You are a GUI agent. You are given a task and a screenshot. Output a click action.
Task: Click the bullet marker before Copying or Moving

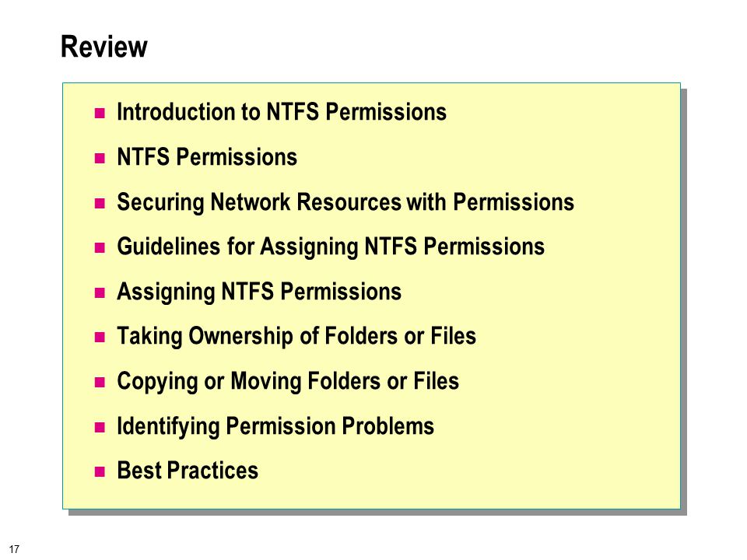click(x=100, y=383)
